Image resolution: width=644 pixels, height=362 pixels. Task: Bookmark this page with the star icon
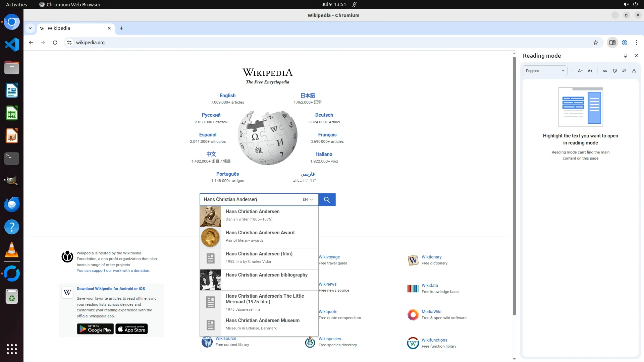595,43
